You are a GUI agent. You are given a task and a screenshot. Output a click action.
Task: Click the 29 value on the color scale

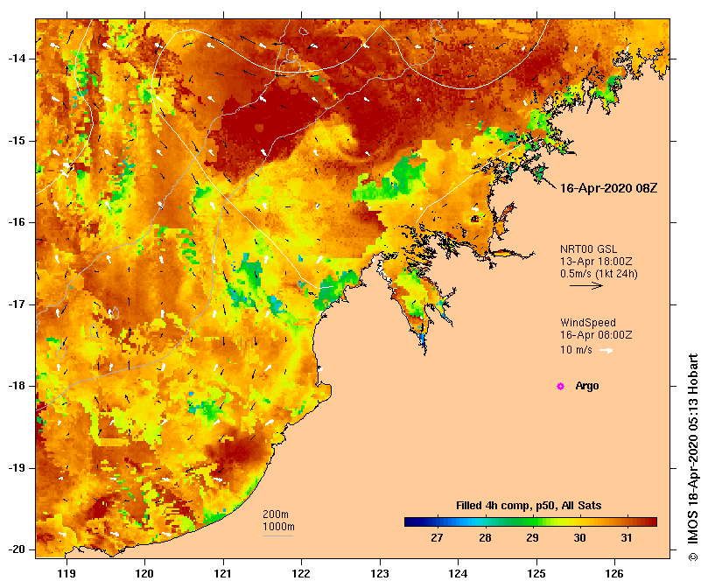[x=532, y=538]
